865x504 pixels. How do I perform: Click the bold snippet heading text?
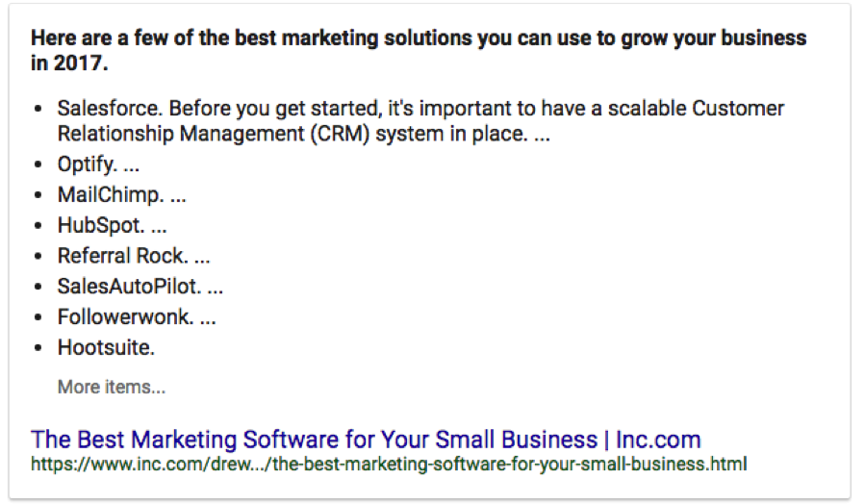pyautogui.click(x=419, y=50)
